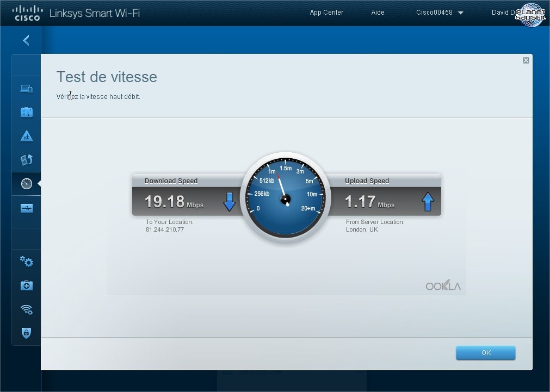Click the 'From Server Location:' label
Viewport: 550px width, 392px height.
coord(375,222)
